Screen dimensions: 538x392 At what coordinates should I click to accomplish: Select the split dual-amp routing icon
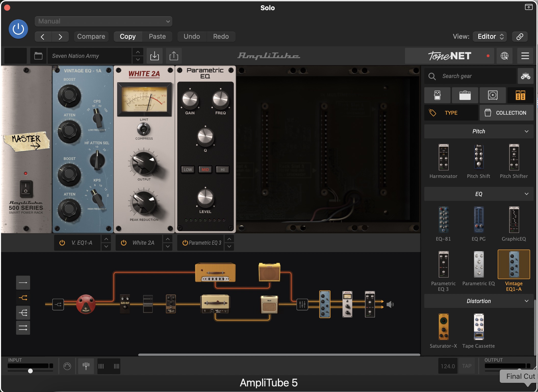coord(23,298)
